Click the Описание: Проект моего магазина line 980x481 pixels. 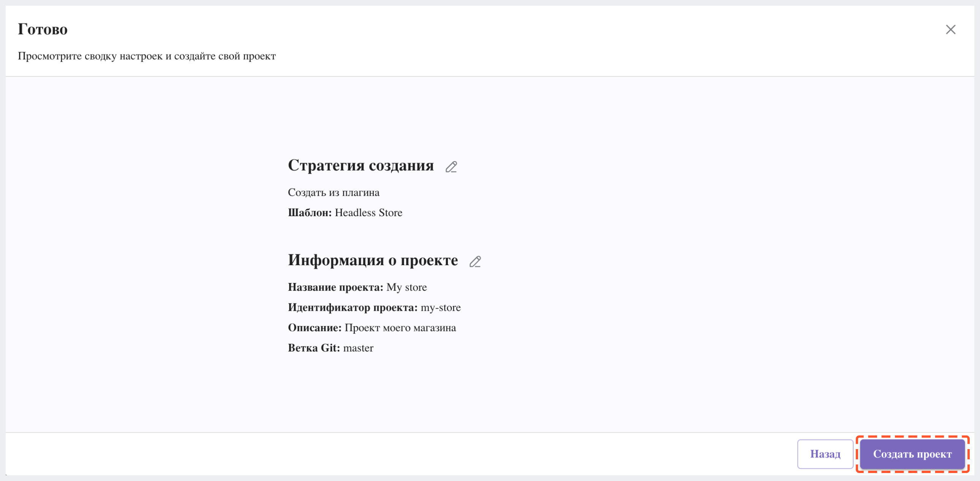click(x=372, y=328)
